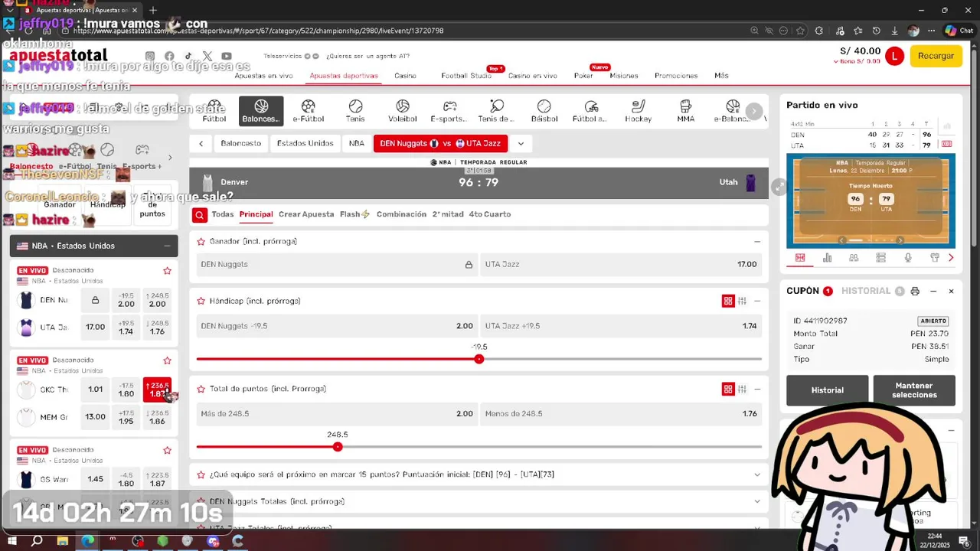Screen dimensions: 980x551
Task: Open the microphone commentary tab icon
Action: (908, 258)
